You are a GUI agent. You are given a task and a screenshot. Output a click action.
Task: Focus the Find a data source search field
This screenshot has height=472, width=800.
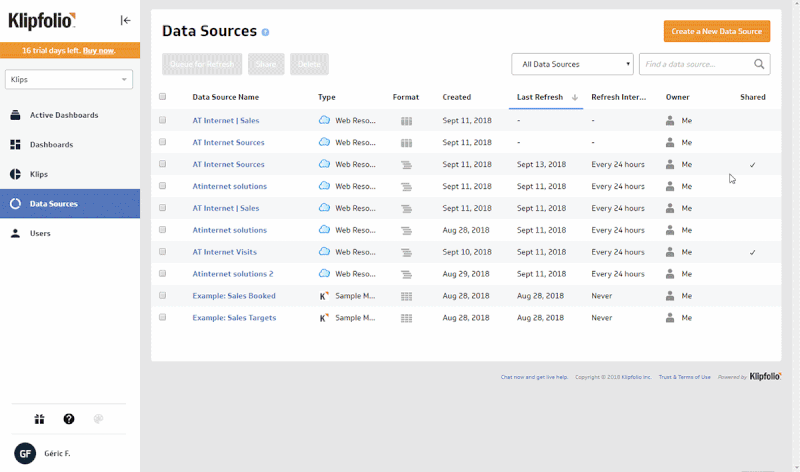click(694, 65)
